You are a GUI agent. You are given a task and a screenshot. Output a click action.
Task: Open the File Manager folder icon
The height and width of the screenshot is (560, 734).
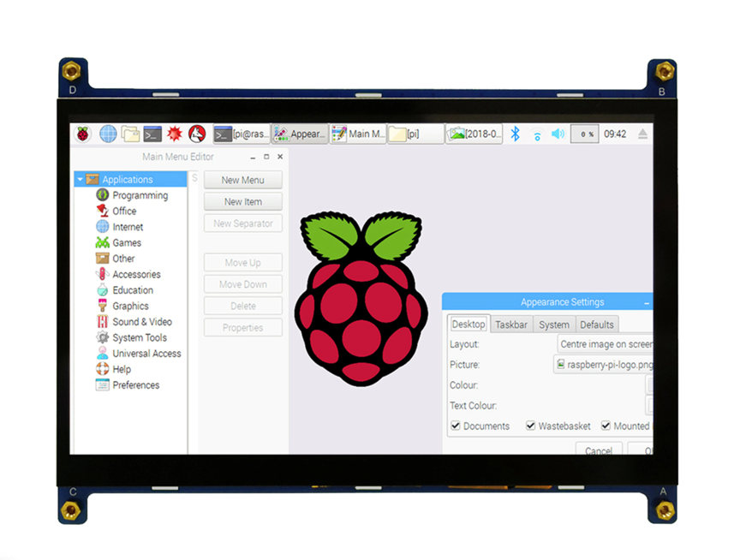[130, 134]
